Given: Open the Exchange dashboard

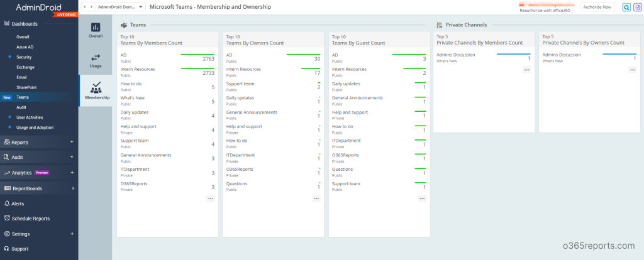Looking at the screenshot, I should 25,67.
